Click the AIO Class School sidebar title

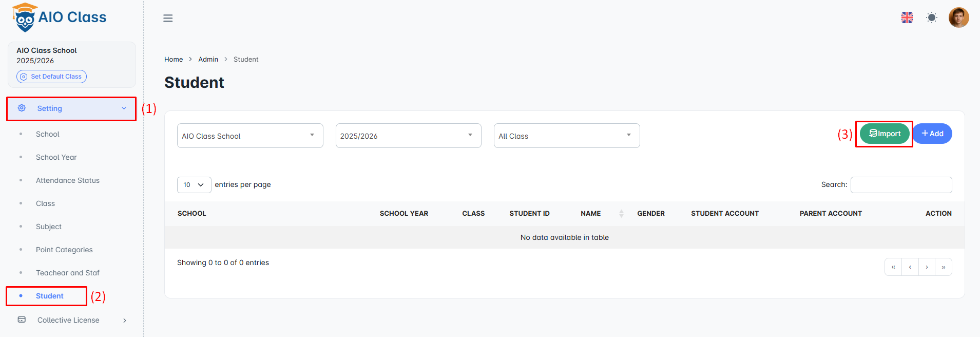[x=47, y=50]
